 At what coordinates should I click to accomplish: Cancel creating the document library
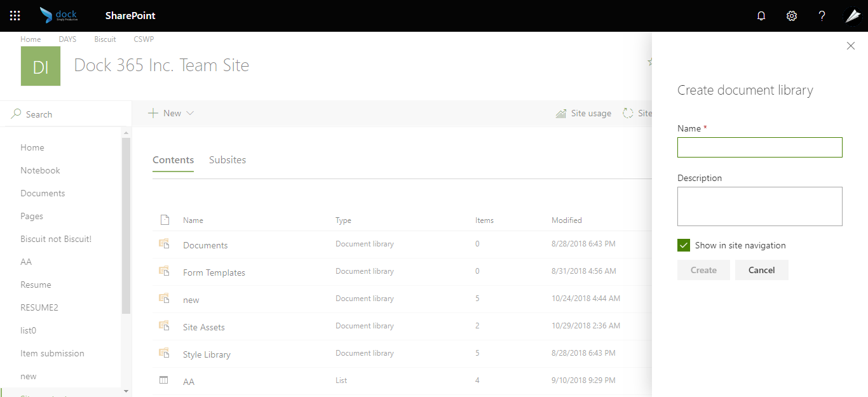click(x=761, y=269)
